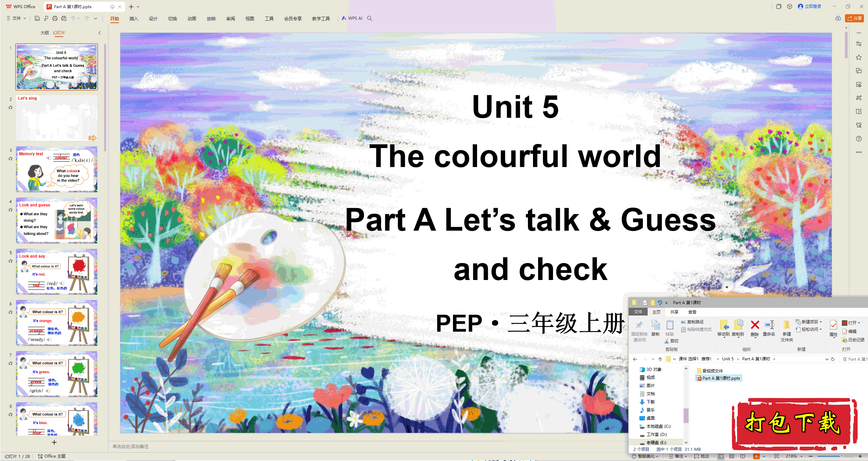Select the 下载 item in Explorer tree
Viewport: 868px width, 461px height.
click(x=647, y=402)
